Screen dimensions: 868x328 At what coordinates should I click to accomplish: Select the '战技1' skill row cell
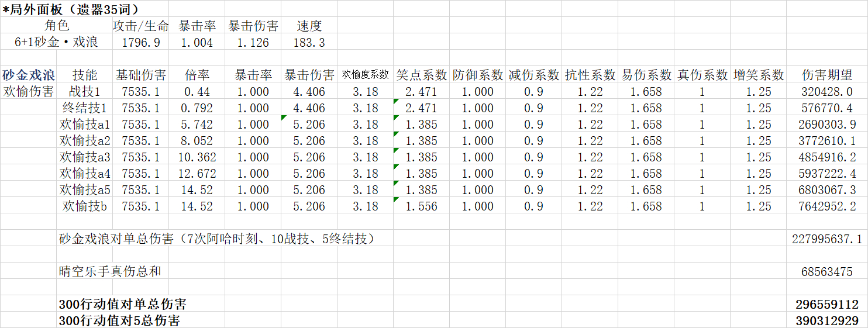85,91
